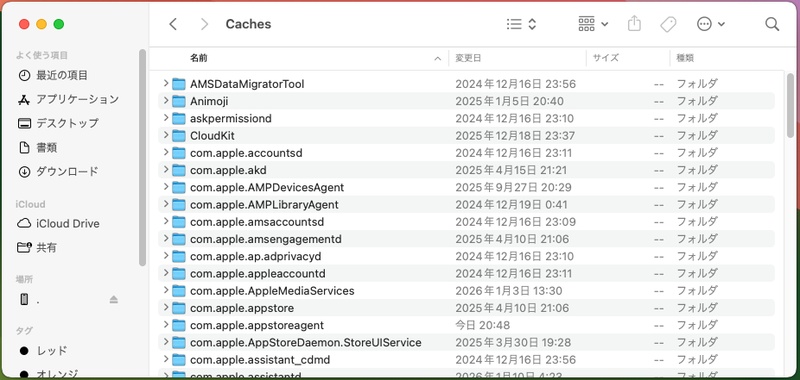Click the com.apple.akd folder icon
Image resolution: width=800 pixels, height=380 pixels.
pyautogui.click(x=179, y=170)
